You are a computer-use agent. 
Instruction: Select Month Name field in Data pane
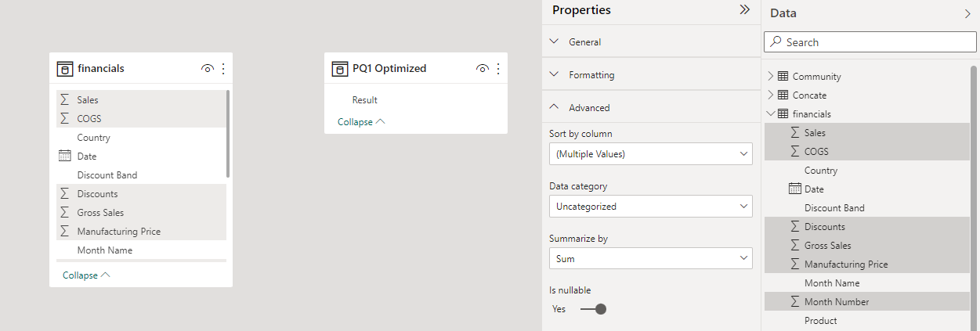832,283
